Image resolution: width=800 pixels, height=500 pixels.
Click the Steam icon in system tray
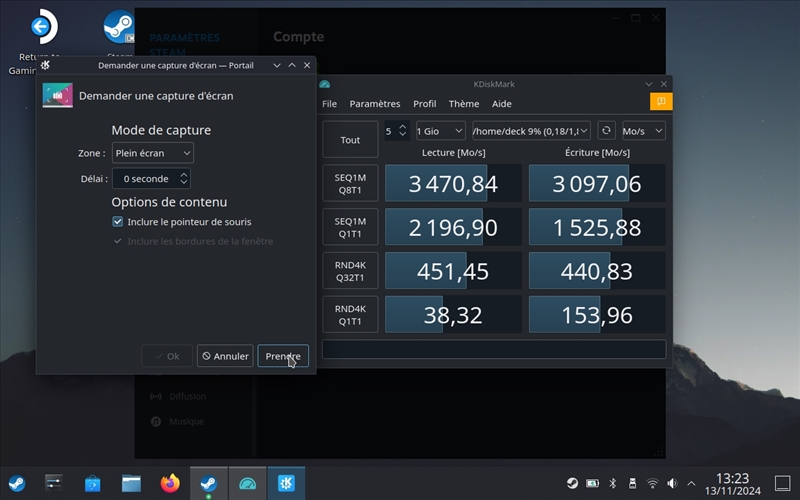pyautogui.click(x=572, y=483)
